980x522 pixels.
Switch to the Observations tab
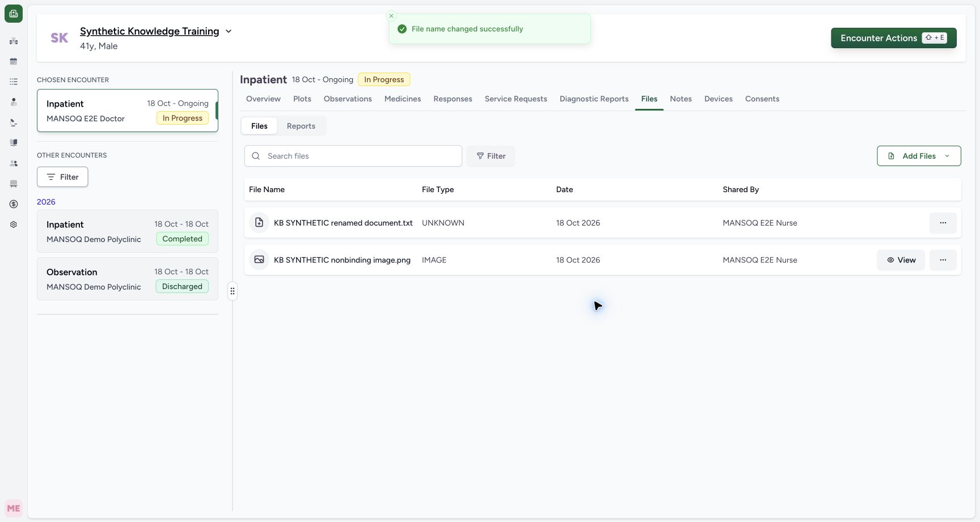coord(348,99)
